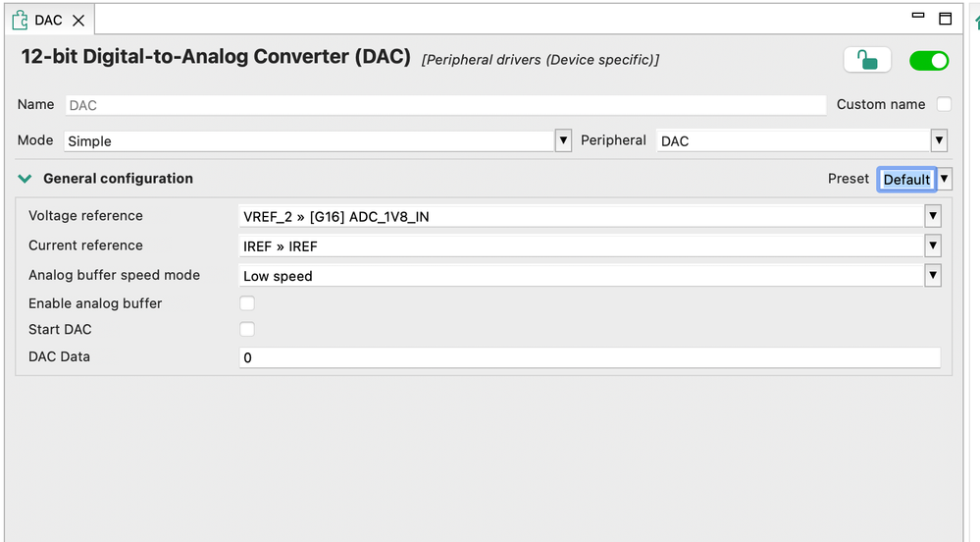
Task: Open the Mode dropdown showing Simple
Action: (563, 140)
